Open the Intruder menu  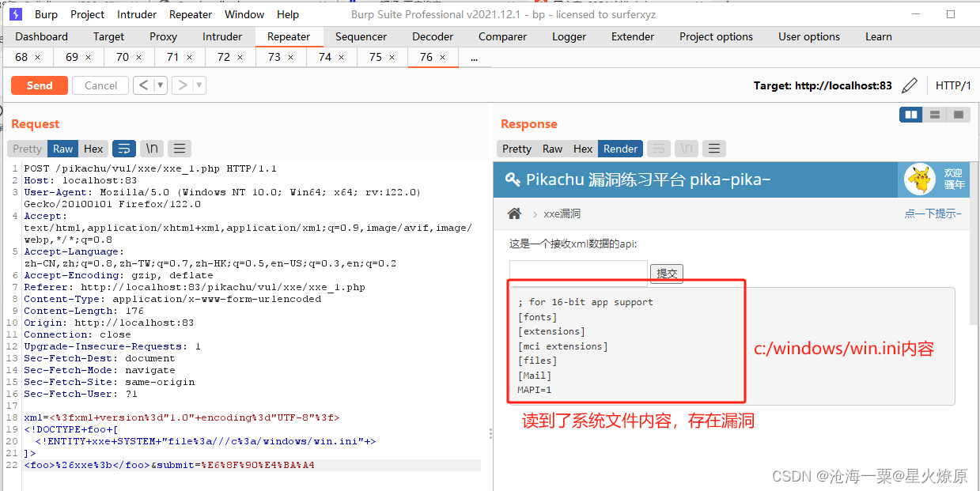click(x=137, y=14)
